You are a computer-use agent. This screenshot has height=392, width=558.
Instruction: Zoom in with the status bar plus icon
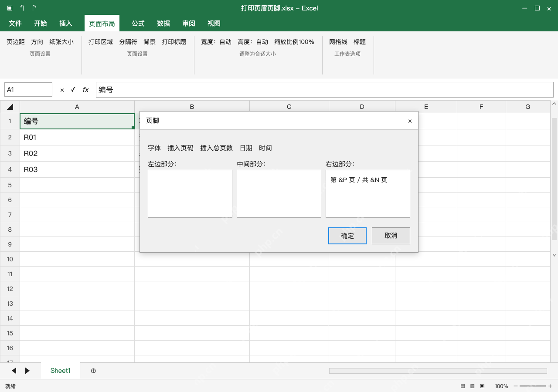coord(550,386)
